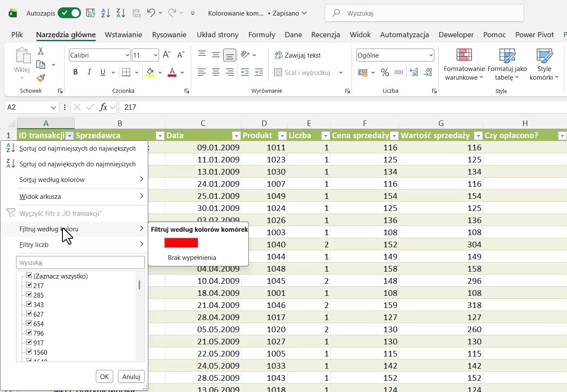Screen dimensions: 567x392
Task: Uncheck the 654 filter checkbox
Action: (x=29, y=323)
